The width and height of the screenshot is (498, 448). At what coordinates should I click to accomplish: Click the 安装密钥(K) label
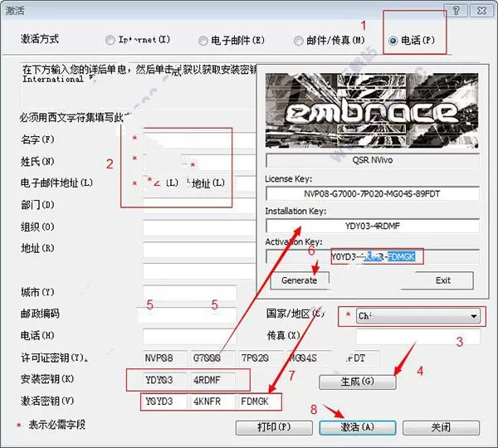[47, 379]
